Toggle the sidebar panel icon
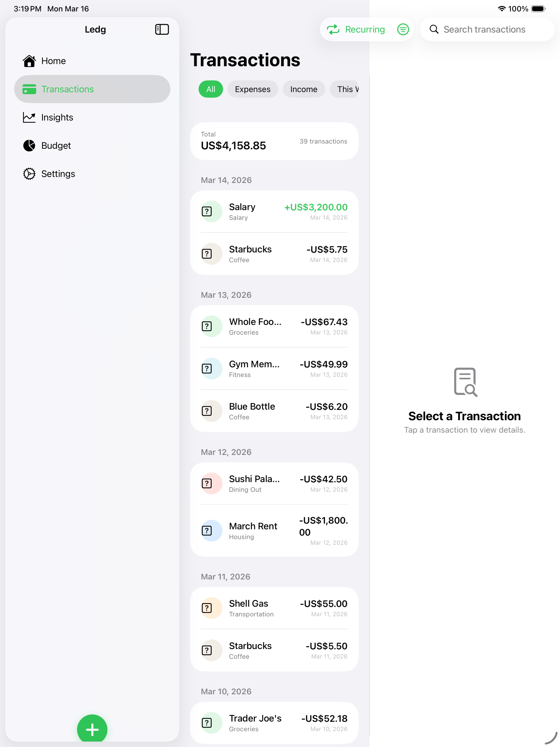This screenshot has height=747, width=560. [x=162, y=29]
